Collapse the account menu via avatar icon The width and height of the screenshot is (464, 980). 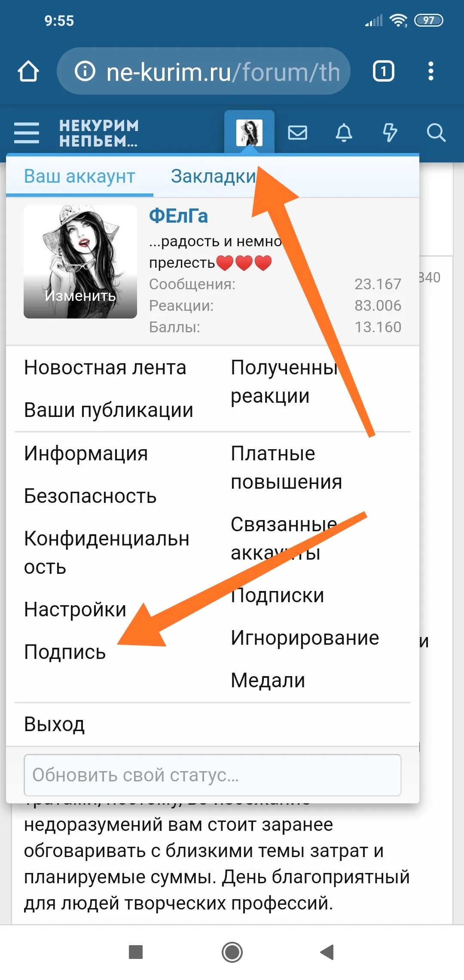249,132
